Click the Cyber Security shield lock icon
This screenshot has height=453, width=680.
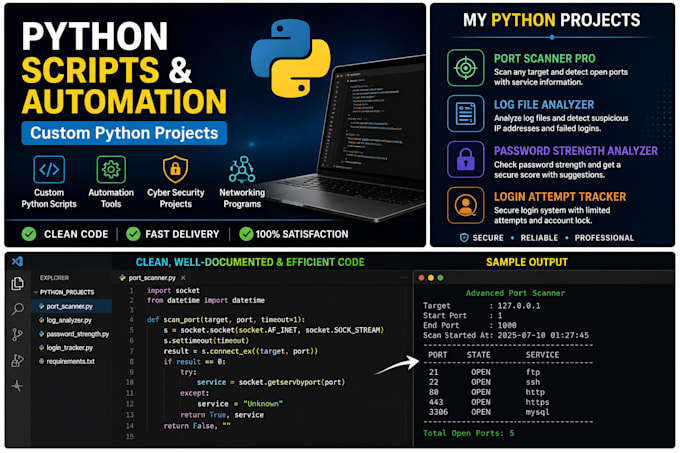pos(175,169)
